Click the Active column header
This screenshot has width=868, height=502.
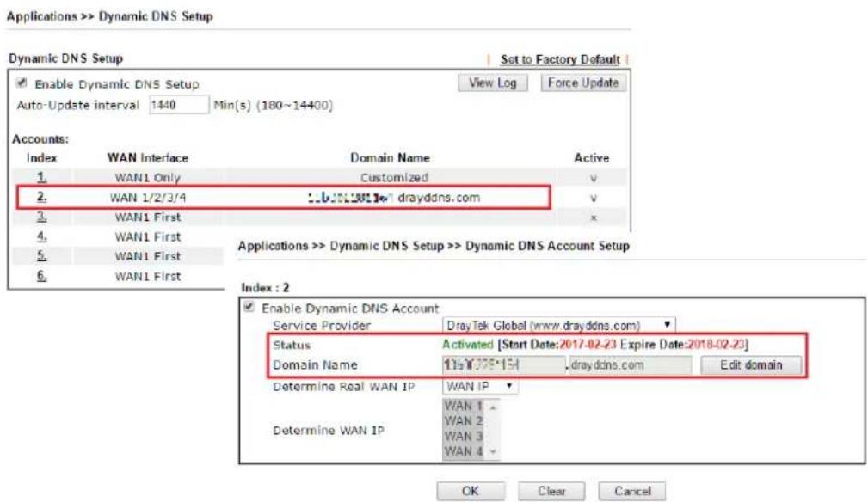(591, 158)
